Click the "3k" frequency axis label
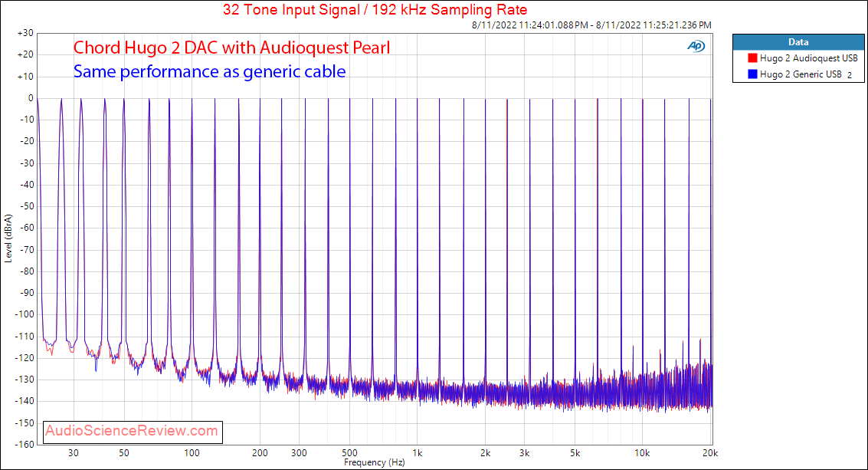Viewport: 868px width, 470px height. point(525,453)
